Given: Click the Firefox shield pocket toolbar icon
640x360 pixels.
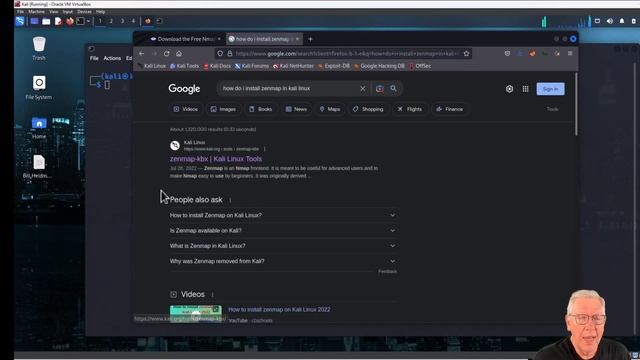Looking at the screenshot, I should pos(507,53).
